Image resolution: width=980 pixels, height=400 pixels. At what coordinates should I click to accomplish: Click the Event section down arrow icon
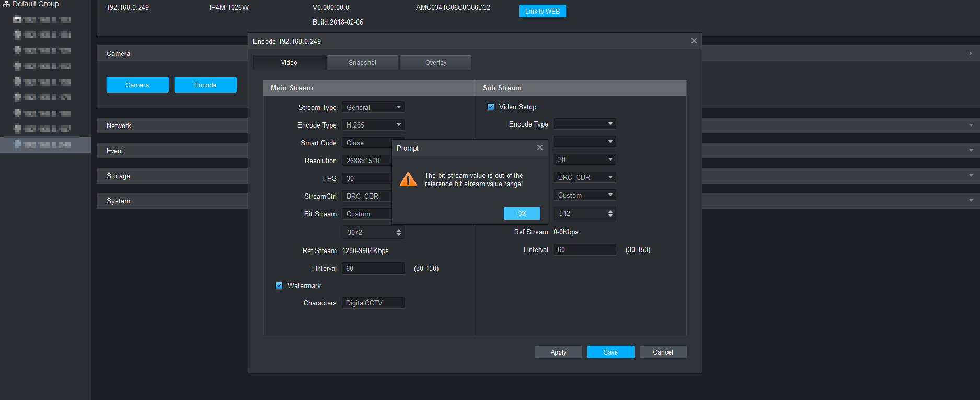point(971,151)
